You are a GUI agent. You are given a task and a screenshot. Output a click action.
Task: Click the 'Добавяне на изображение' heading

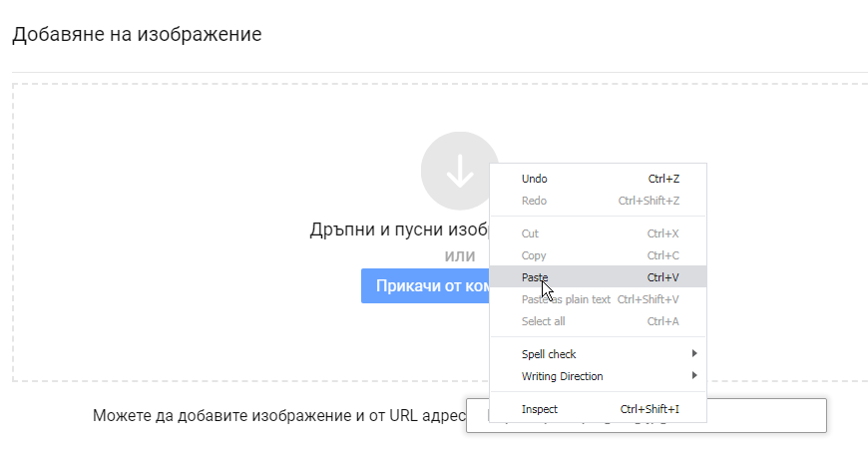[x=137, y=35]
